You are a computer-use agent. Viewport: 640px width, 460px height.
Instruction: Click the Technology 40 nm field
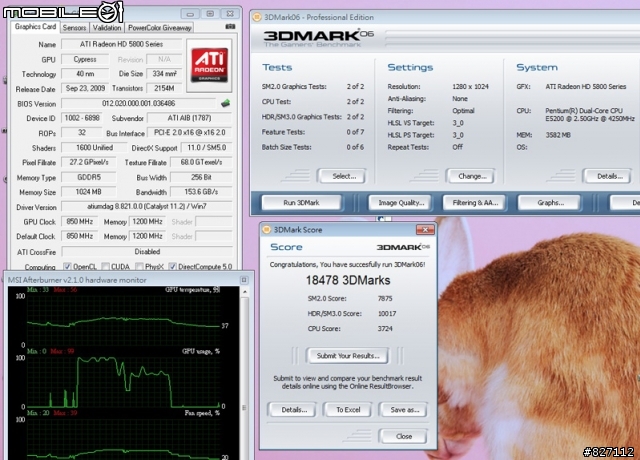click(x=85, y=73)
